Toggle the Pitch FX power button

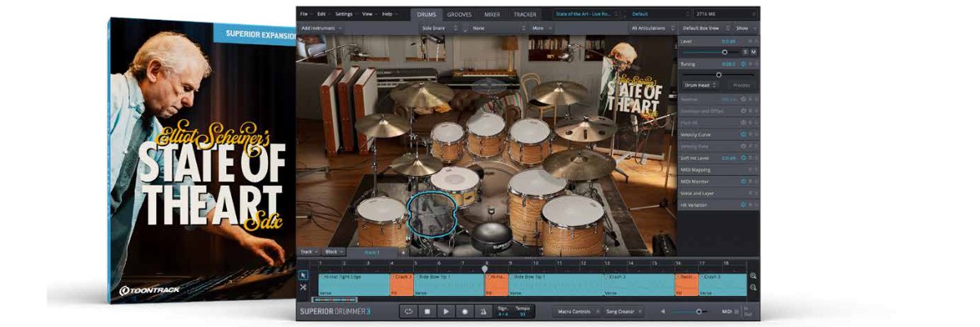tap(743, 123)
